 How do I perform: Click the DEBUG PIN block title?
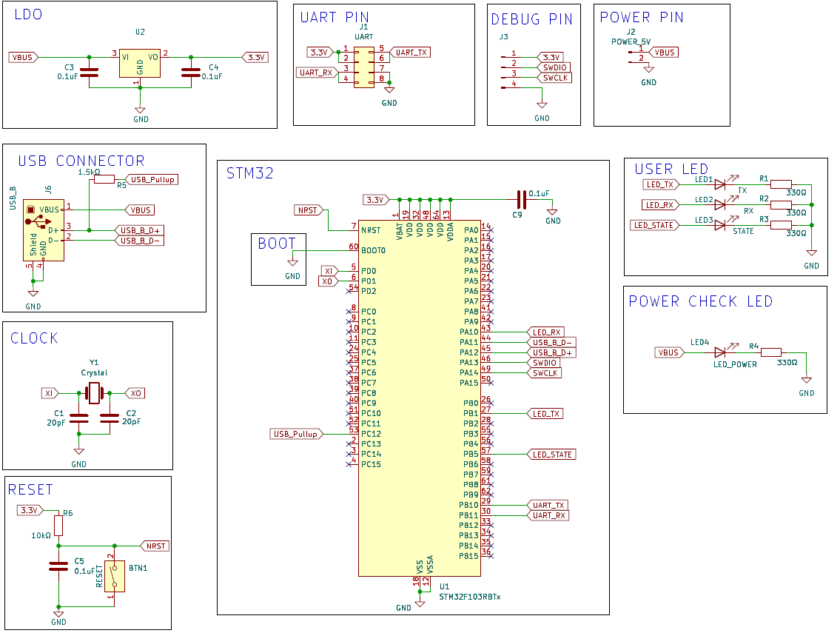(532, 19)
